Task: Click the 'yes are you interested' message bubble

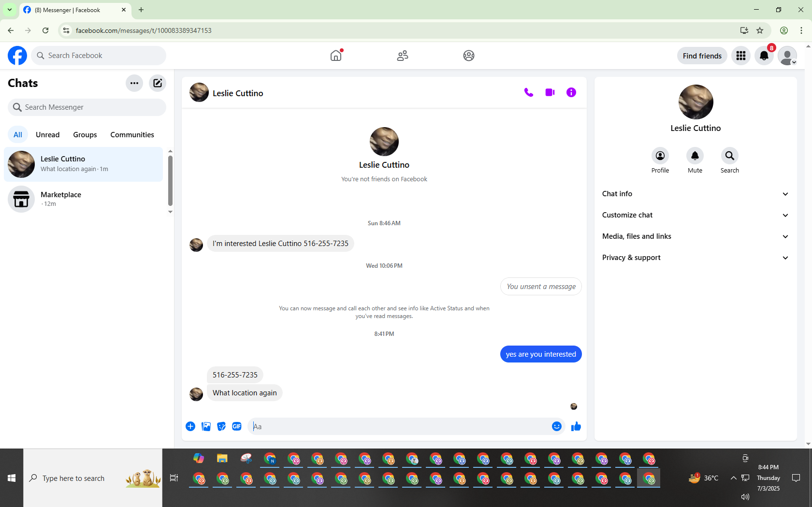Action: click(x=541, y=354)
